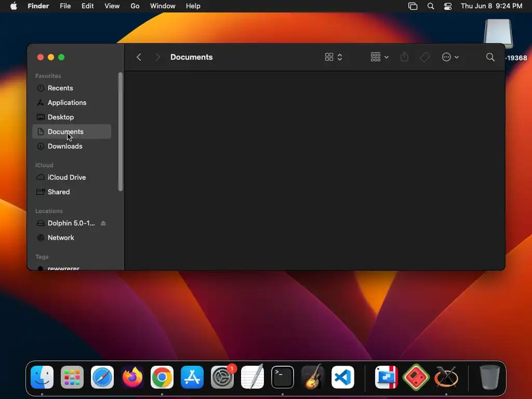
Task: Open Spotlight search in menu bar
Action: (431, 6)
